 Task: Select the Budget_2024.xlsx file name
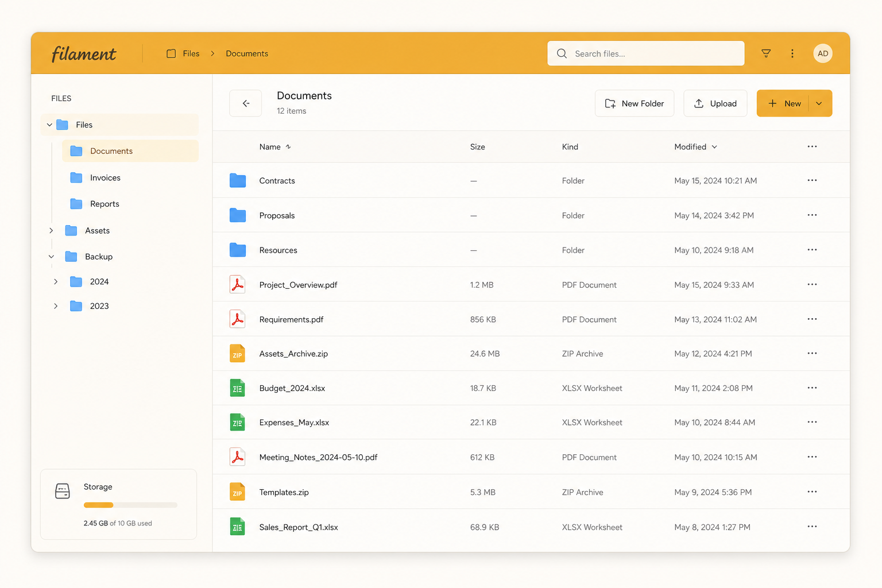tap(292, 388)
